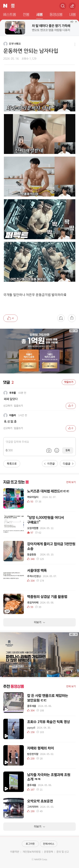Tap the scrap bell icon below the post
Viewport: 79px width, 868px height.
pos(61,318)
